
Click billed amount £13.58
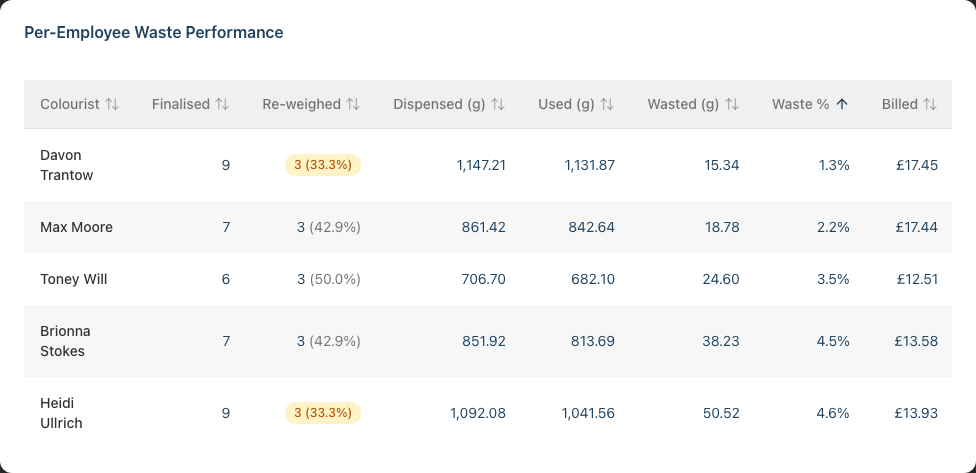(916, 341)
